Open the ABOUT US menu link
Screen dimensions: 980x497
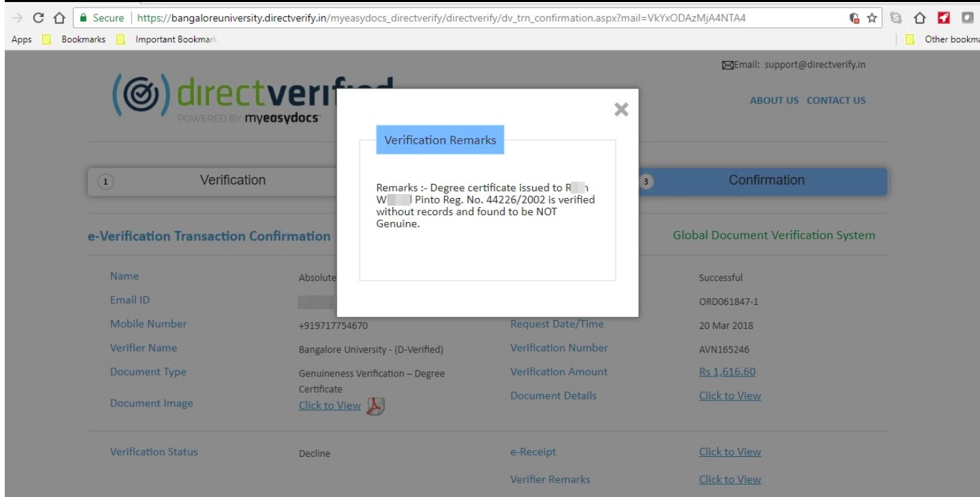pyautogui.click(x=774, y=100)
